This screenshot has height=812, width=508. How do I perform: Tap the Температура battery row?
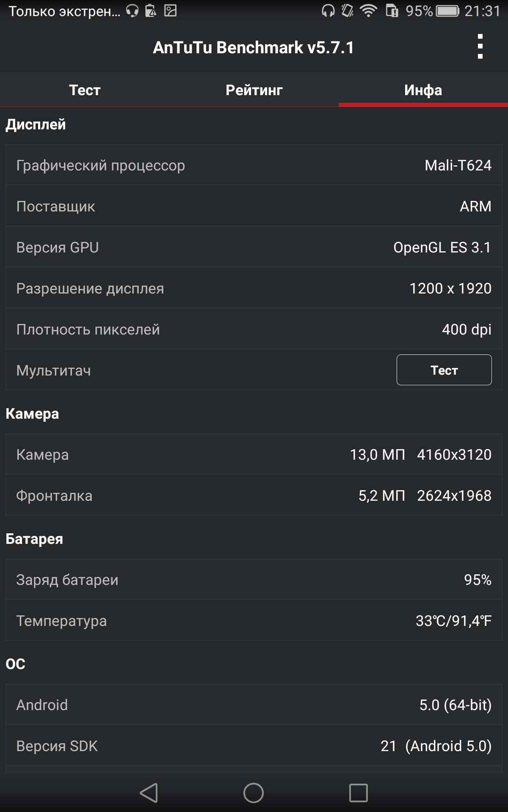254,620
